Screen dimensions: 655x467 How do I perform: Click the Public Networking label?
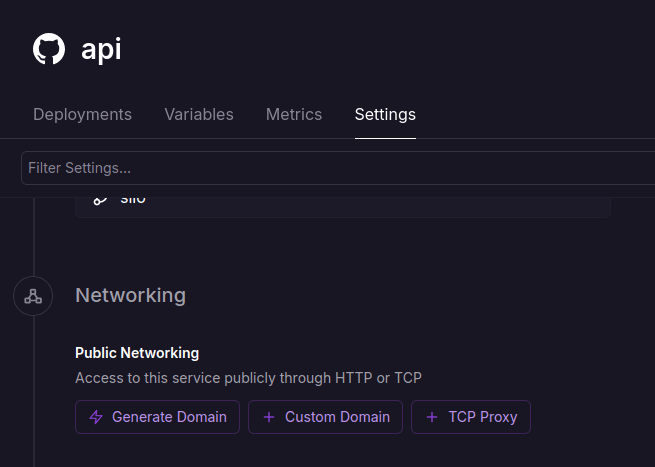137,353
